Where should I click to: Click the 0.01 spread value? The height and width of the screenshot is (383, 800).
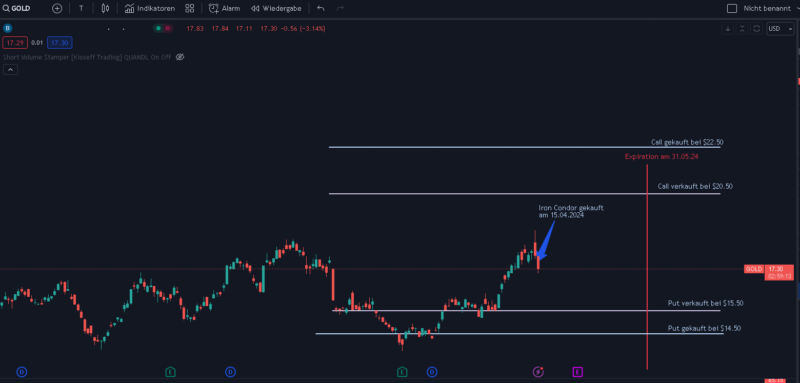[37, 43]
